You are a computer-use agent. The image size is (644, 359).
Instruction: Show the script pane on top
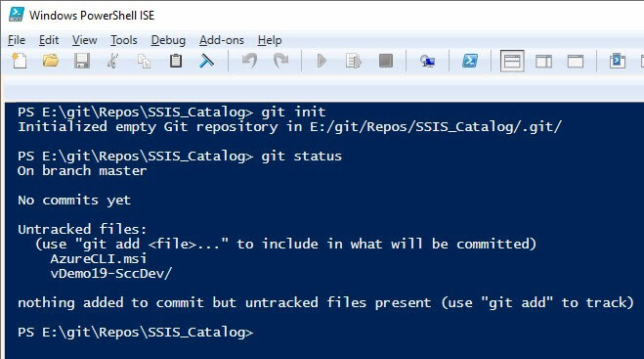point(512,61)
